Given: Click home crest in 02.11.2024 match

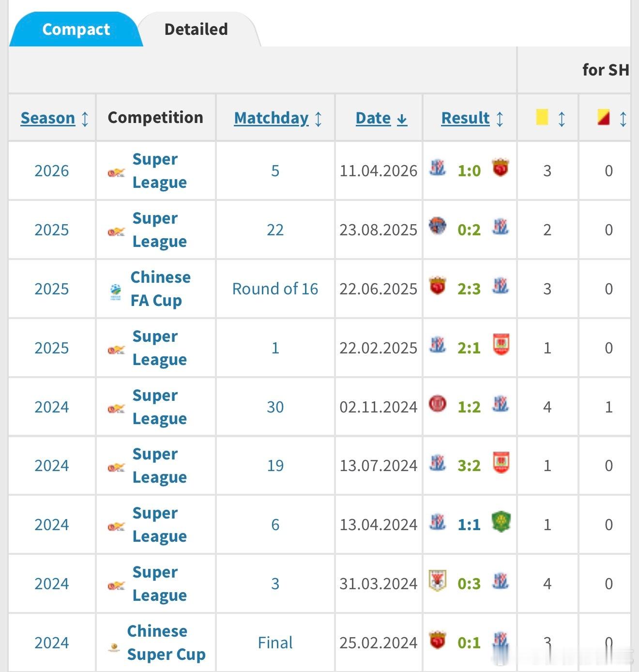Looking at the screenshot, I should pyautogui.click(x=438, y=404).
